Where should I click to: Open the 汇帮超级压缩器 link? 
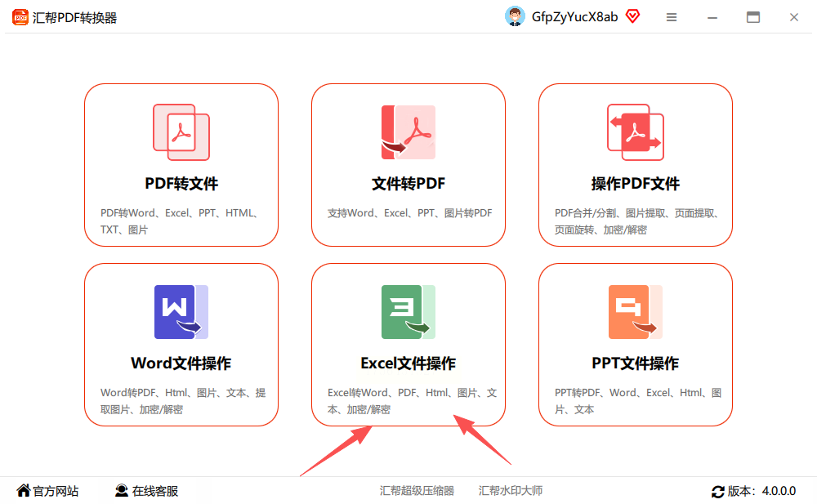(417, 490)
